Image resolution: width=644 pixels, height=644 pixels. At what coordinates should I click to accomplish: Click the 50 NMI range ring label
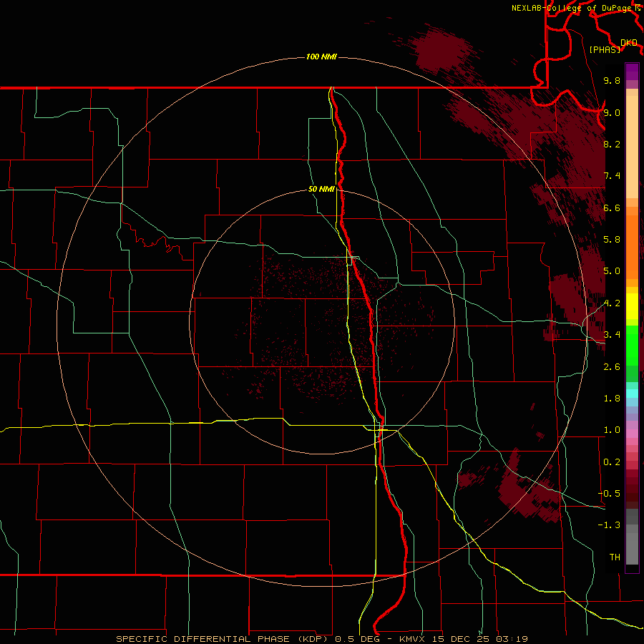pos(321,190)
